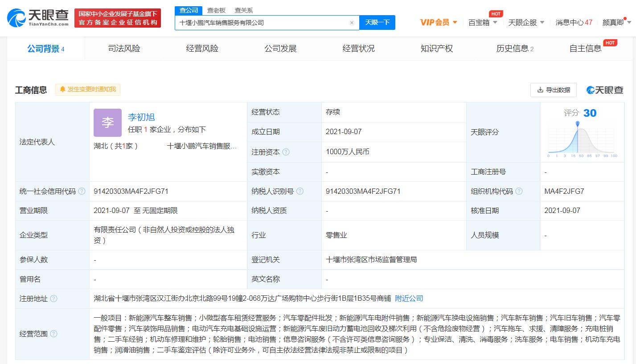This screenshot has height=364, width=636.
Task: Click help icon beside 注册地址
Action: (x=54, y=299)
